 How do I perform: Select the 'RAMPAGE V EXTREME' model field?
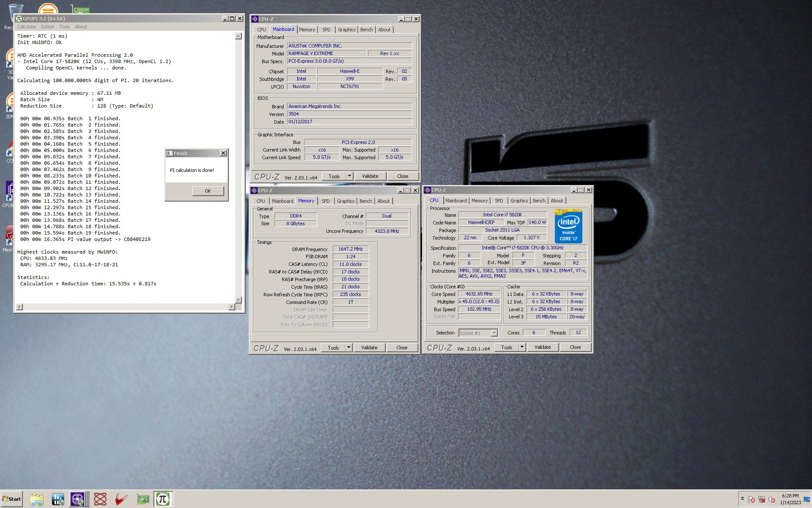pyautogui.click(x=327, y=53)
